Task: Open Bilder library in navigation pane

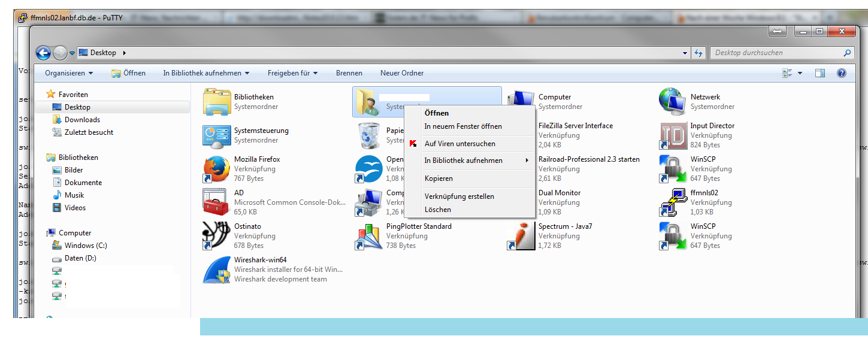Action: (68, 170)
